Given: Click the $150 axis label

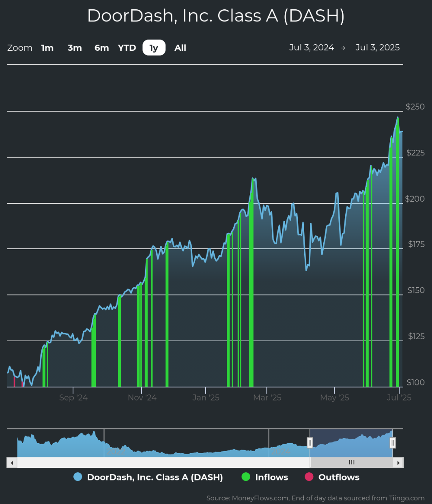Looking at the screenshot, I should tap(416, 290).
